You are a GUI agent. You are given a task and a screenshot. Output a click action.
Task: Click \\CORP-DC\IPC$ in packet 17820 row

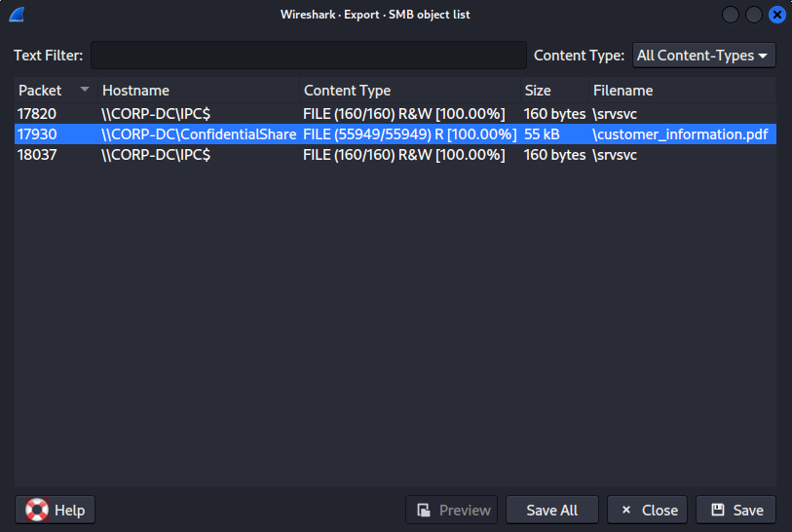click(x=156, y=114)
